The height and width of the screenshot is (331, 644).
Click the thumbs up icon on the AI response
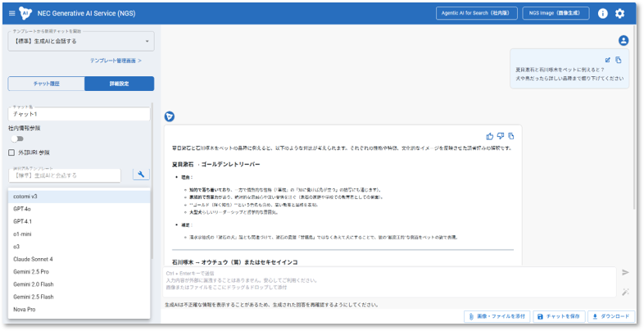tap(490, 136)
